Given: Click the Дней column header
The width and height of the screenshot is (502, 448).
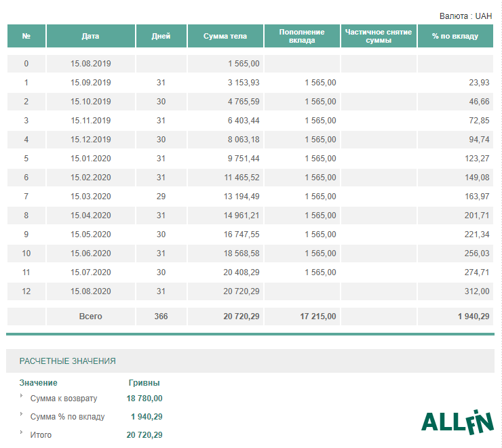Looking at the screenshot, I should [161, 36].
